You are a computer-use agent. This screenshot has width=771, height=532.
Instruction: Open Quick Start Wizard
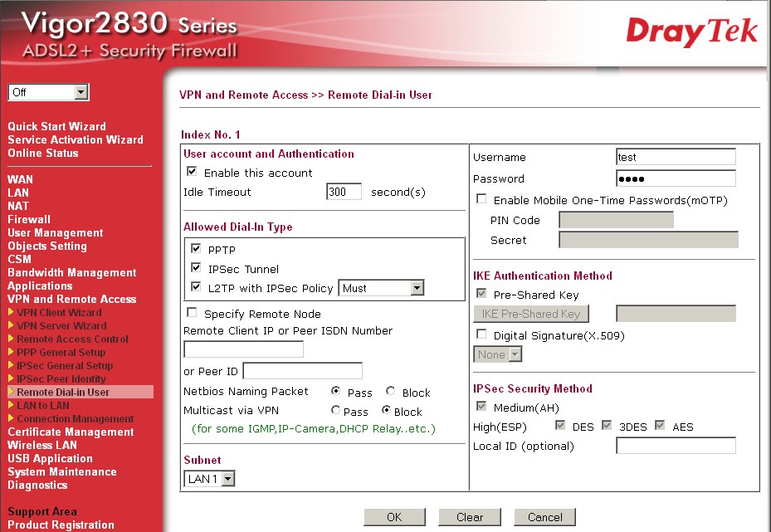pyautogui.click(x=56, y=126)
